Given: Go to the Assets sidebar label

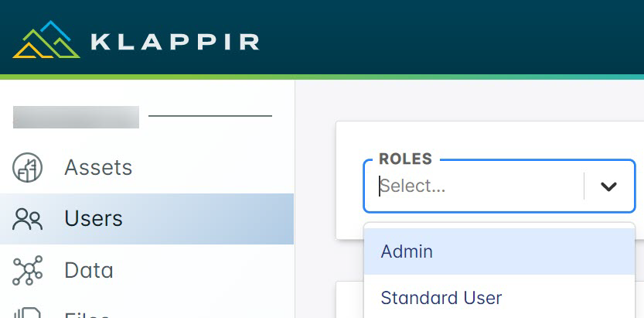Looking at the screenshot, I should [x=98, y=167].
